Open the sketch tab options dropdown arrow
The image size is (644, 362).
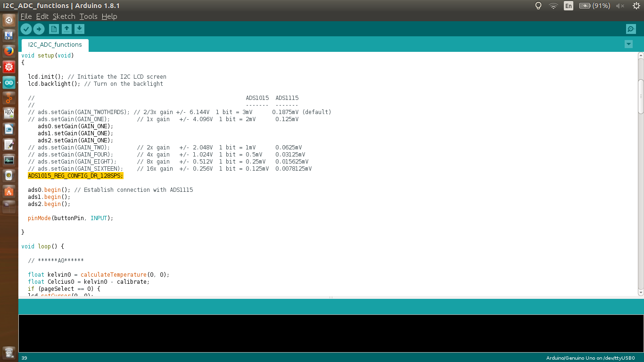(x=628, y=44)
